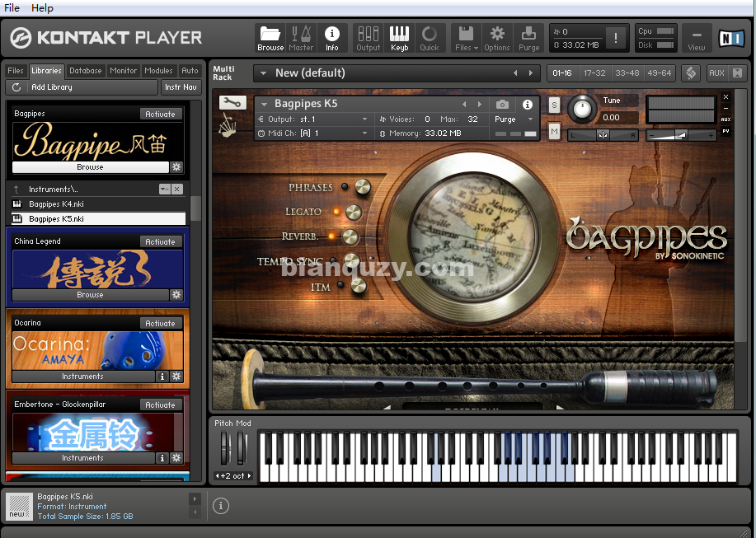Adjust the Tune knob
The height and width of the screenshot is (538, 756).
(x=582, y=109)
